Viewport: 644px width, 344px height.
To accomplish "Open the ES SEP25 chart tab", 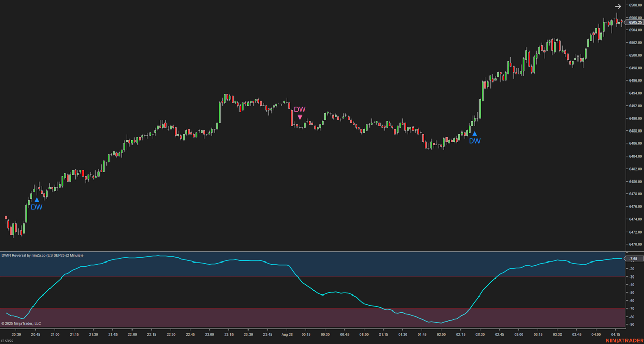I will pyautogui.click(x=7, y=341).
